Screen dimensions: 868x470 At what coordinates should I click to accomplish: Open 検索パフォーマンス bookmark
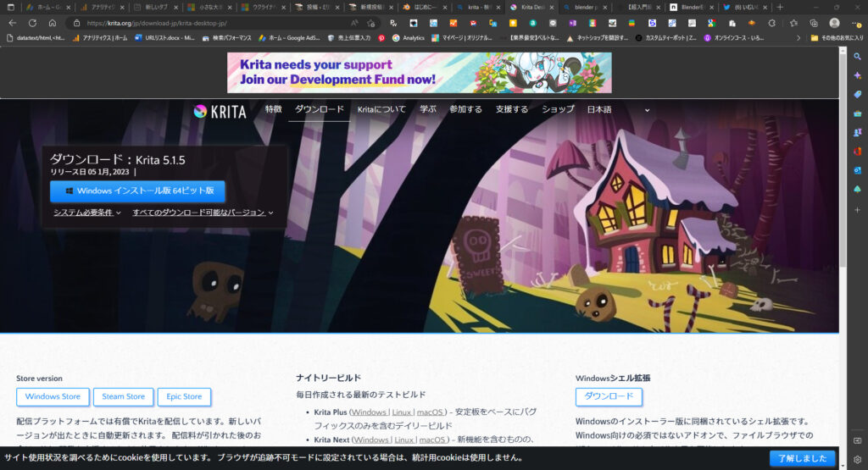(x=226, y=38)
